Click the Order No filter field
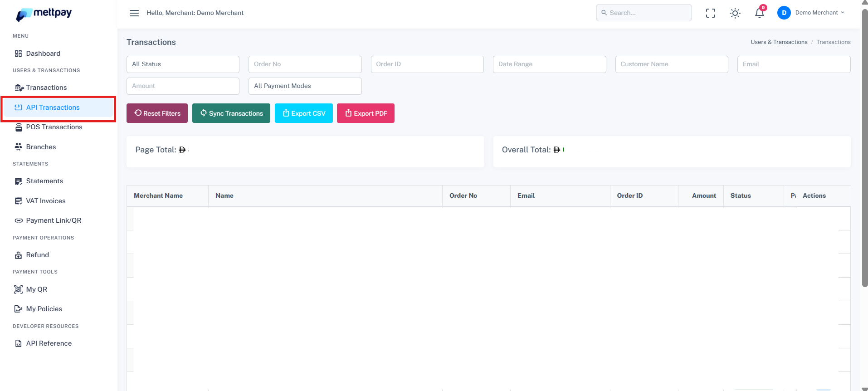 click(x=305, y=64)
